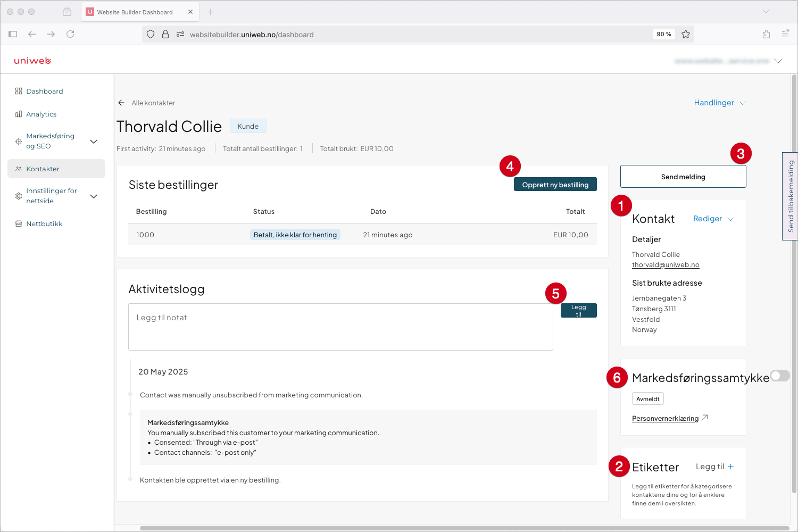Focus the Legg til notat text field

pyautogui.click(x=340, y=327)
